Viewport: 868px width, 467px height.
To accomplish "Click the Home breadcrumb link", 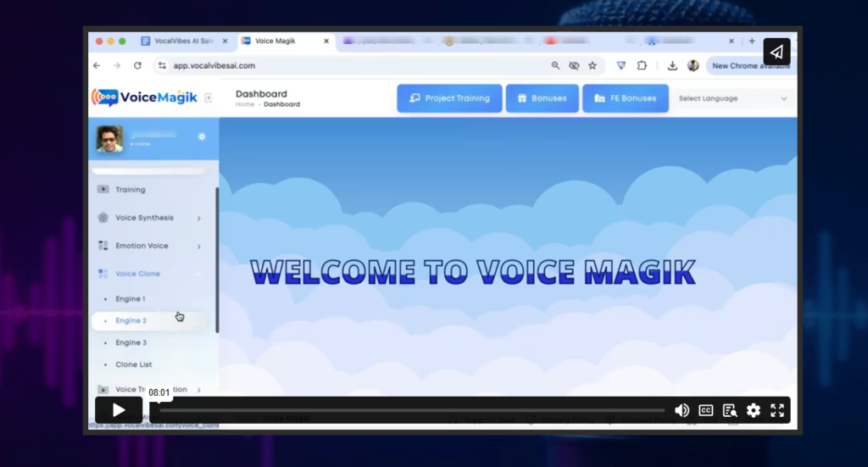I will (245, 104).
